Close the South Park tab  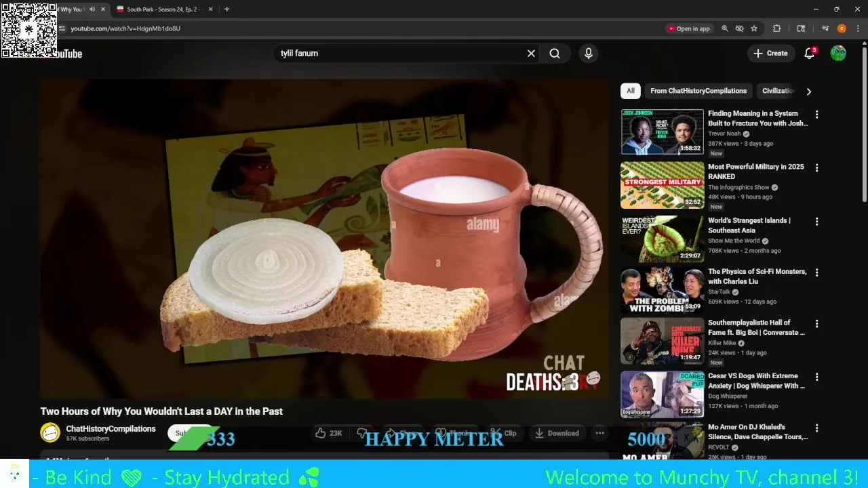click(x=210, y=9)
